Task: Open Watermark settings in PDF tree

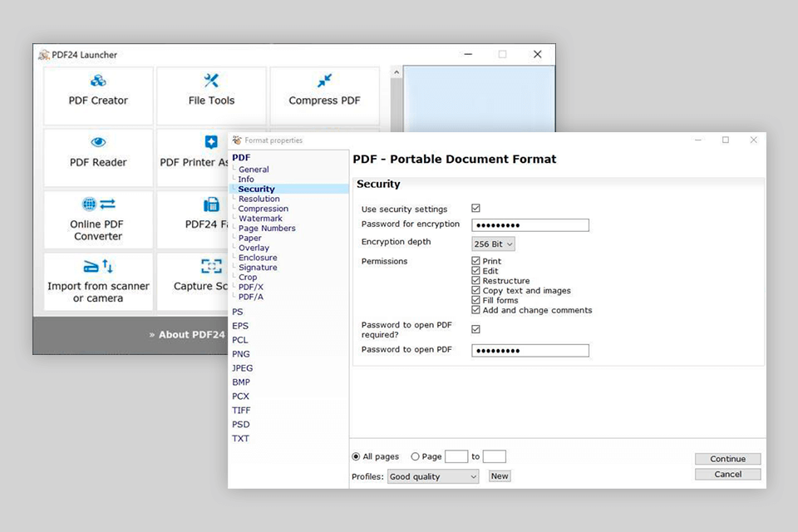Action: [x=260, y=219]
